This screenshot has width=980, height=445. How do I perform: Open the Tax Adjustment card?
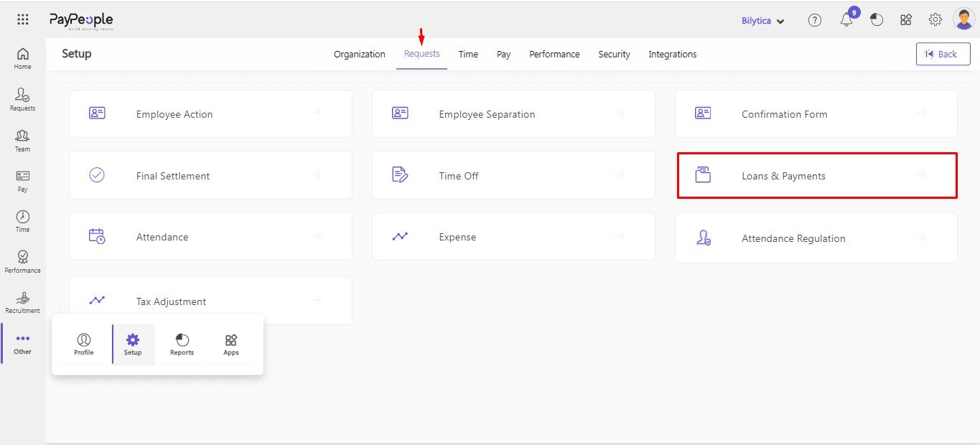pyautogui.click(x=210, y=301)
